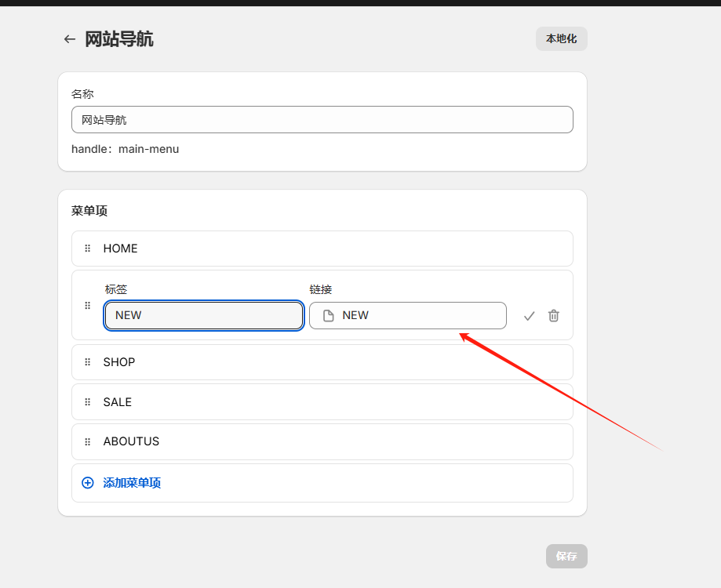Confirm NEW edit via the checkmark icon
Viewport: 721px width, 588px height.
[x=529, y=315]
